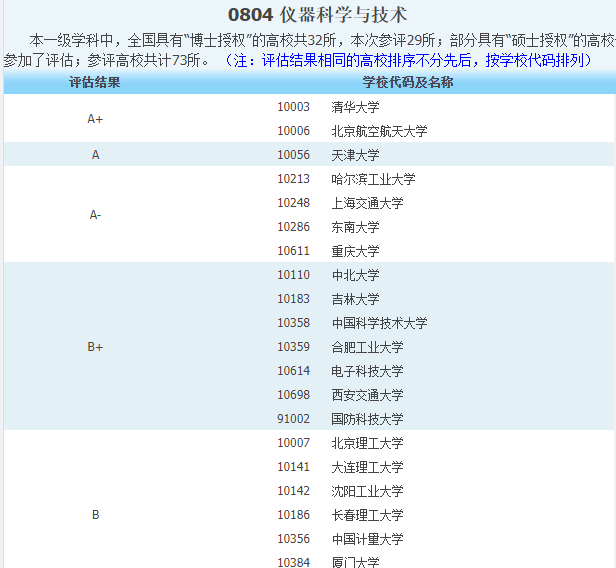Screen dimensions: 616x568
Task: Select school code 10286
Action: click(x=293, y=227)
